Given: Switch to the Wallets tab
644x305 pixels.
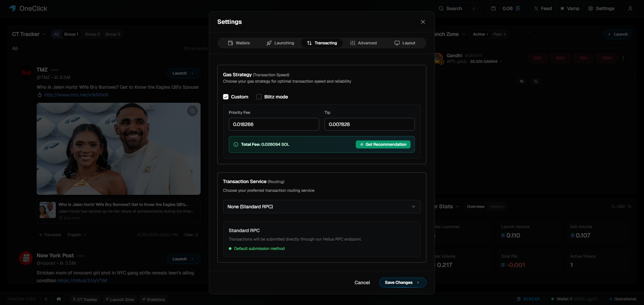Looking at the screenshot, I should [239, 43].
